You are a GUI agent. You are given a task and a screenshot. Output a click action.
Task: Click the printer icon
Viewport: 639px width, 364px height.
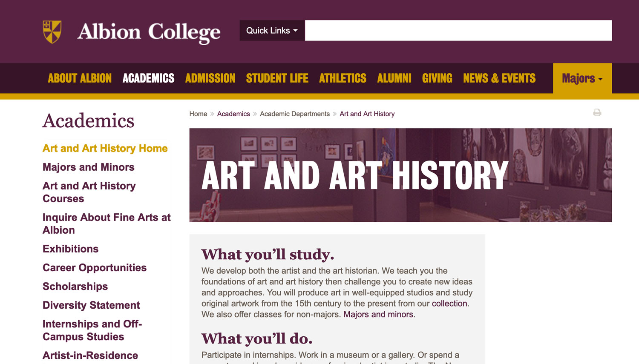click(597, 113)
